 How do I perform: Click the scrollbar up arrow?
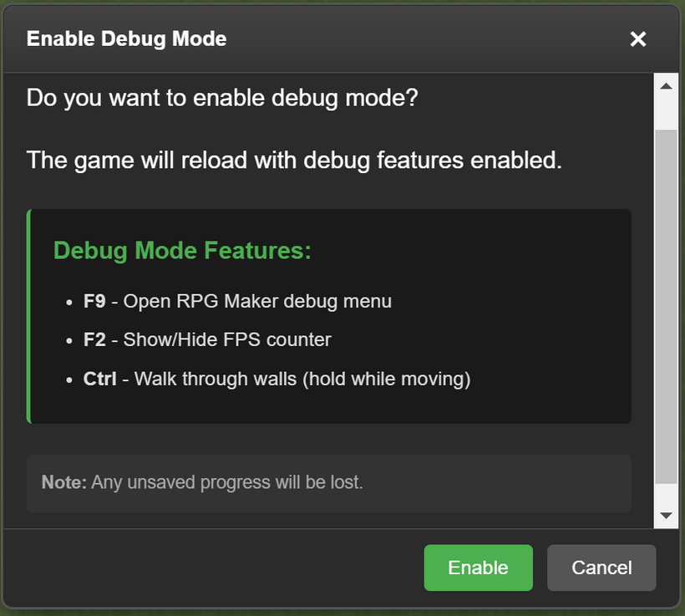pos(666,86)
